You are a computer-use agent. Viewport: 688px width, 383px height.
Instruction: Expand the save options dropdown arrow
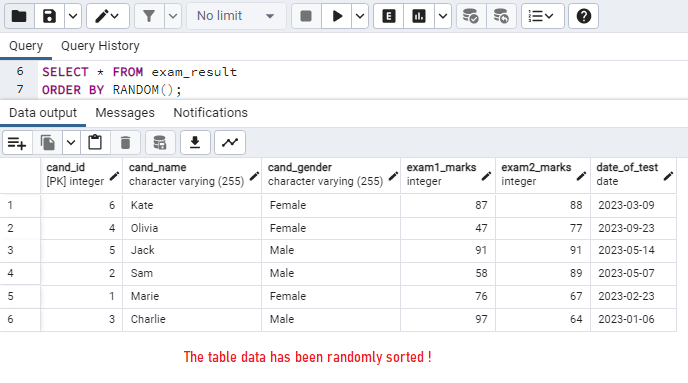pos(73,16)
